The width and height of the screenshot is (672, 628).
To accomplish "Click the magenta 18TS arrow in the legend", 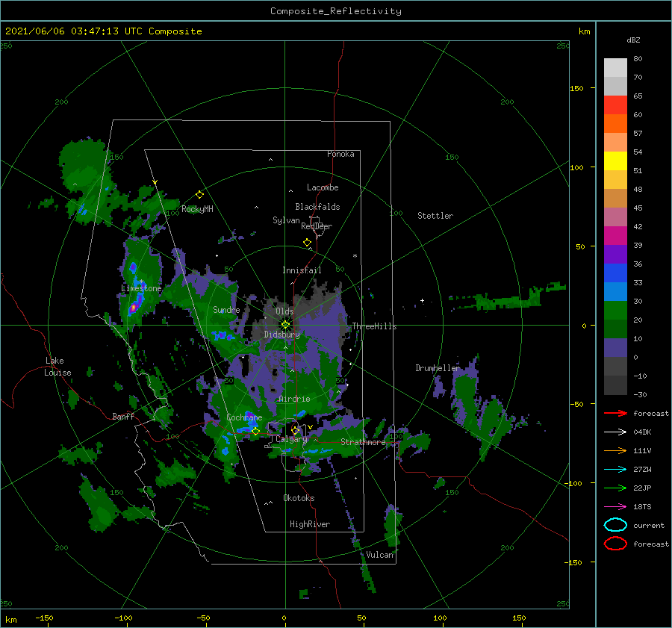I will point(615,507).
